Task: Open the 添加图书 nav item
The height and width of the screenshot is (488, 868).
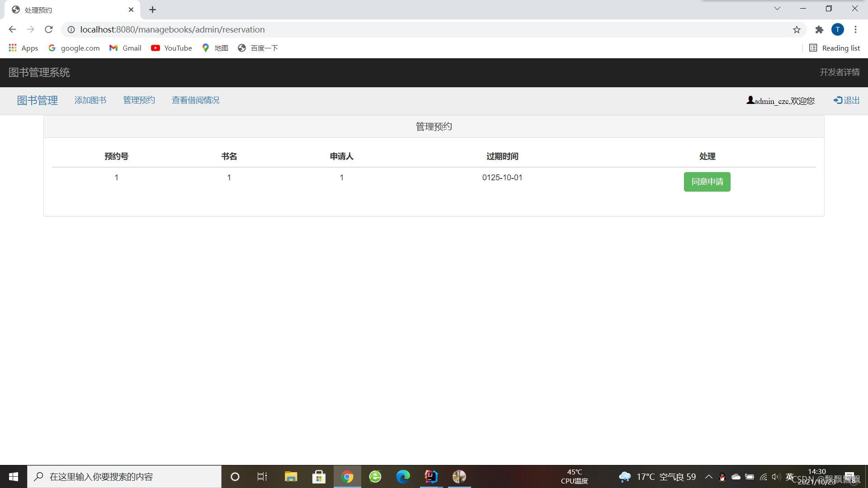Action: click(x=90, y=100)
